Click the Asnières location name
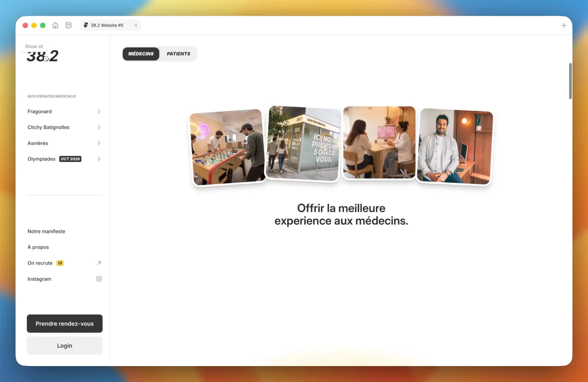588x382 pixels. click(x=38, y=143)
